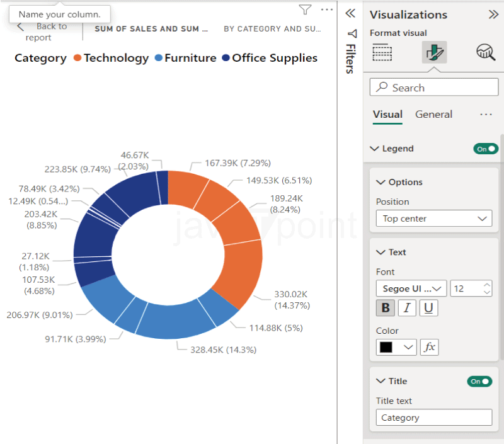Select the Format visual paintbrush icon
Image resolution: width=504 pixels, height=444 pixels.
coord(434,52)
